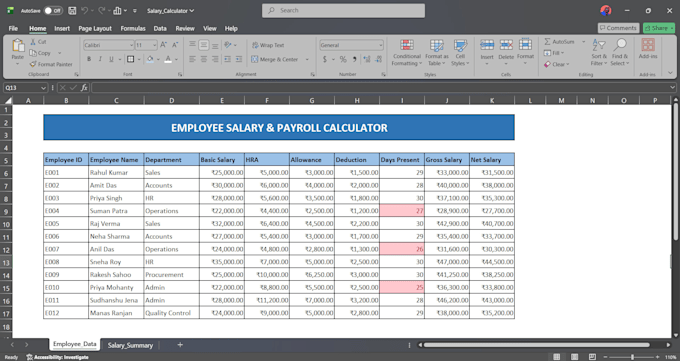This screenshot has height=361, width=680.
Task: Open the Salary_Summary sheet tab
Action: tap(130, 345)
